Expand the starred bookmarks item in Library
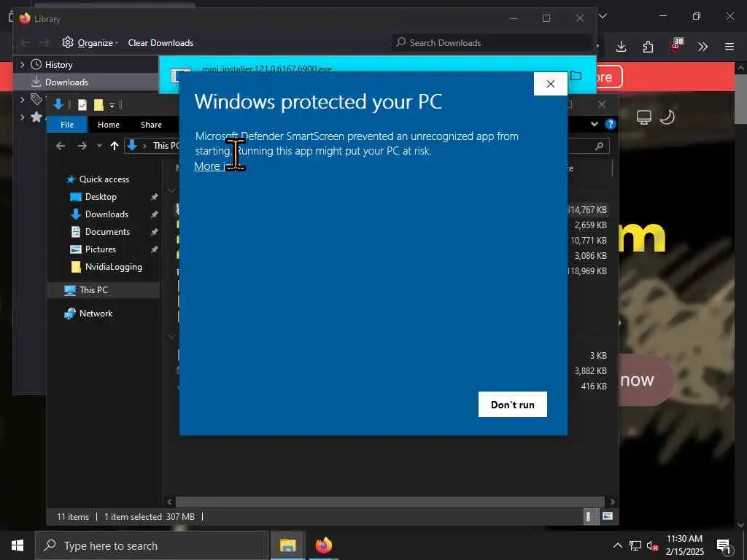This screenshot has width=747, height=560. coord(22,117)
